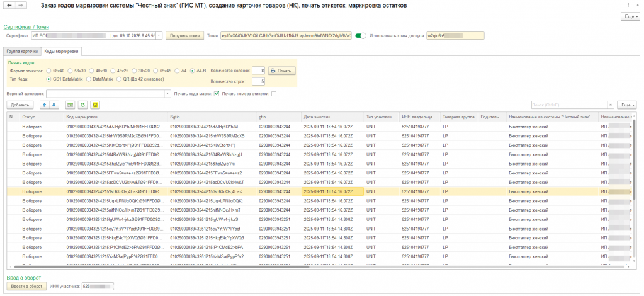The width and height of the screenshot is (644, 296).
Task: Click the back navigation arrow
Action: 8,5
